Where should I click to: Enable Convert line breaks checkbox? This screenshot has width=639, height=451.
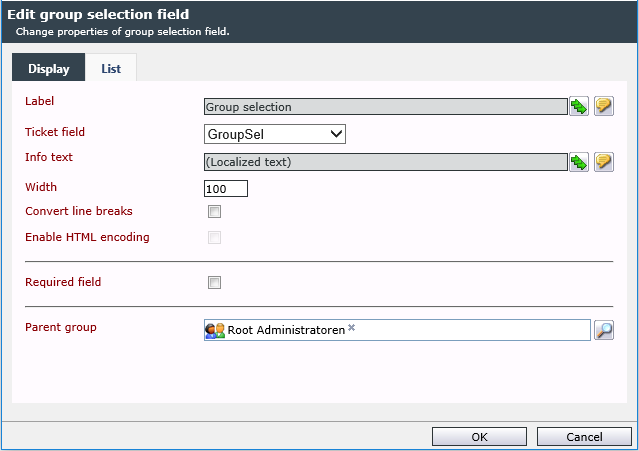tap(214, 211)
